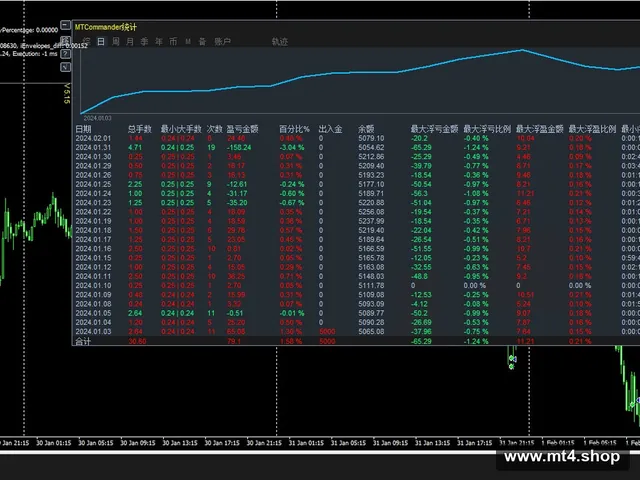Click the 次数 column header
This screenshot has height=480, width=640.
click(x=215, y=129)
